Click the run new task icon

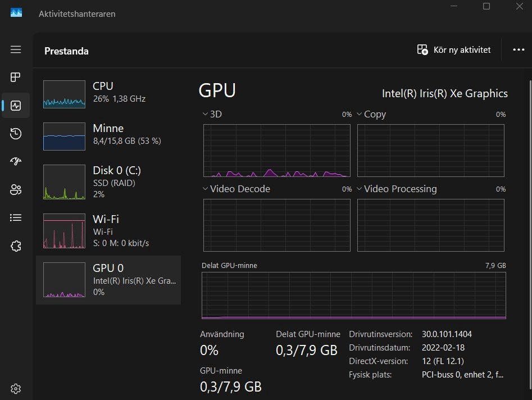tap(422, 50)
